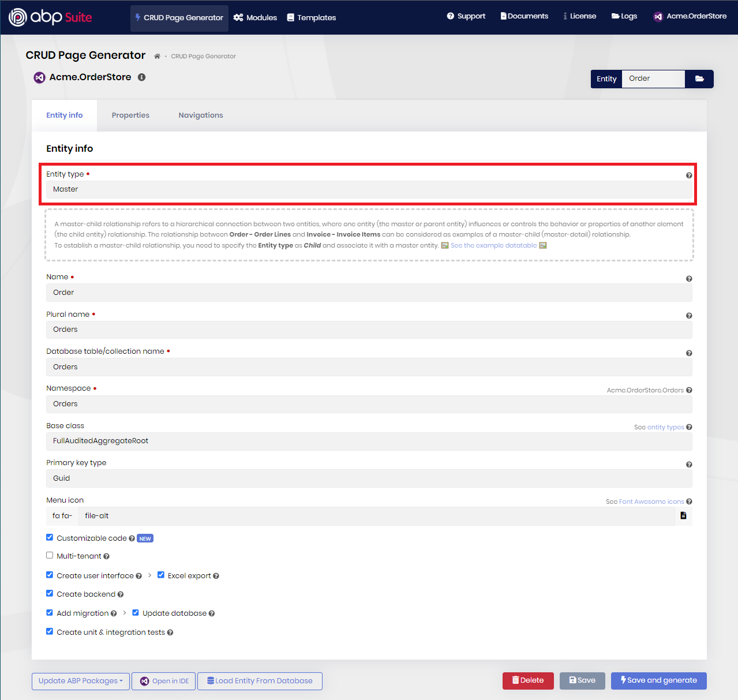This screenshot has height=700, width=738.
Task: Open entity folder icon button
Action: tap(699, 78)
